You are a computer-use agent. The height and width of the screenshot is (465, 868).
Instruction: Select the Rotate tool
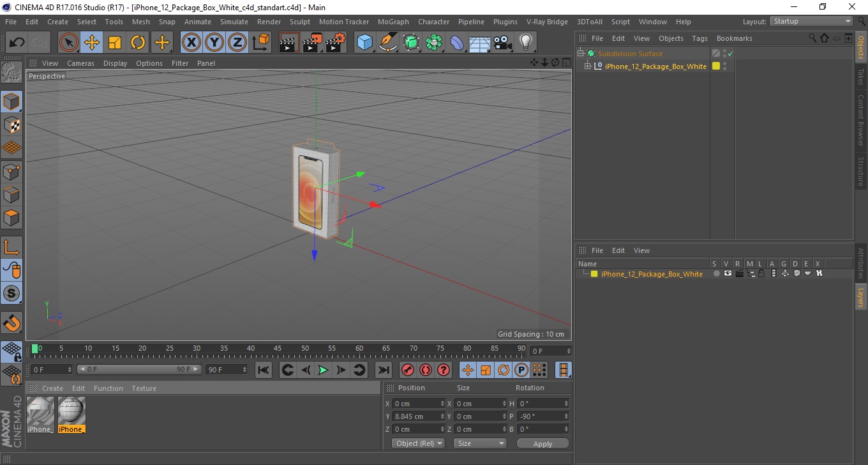tap(138, 43)
